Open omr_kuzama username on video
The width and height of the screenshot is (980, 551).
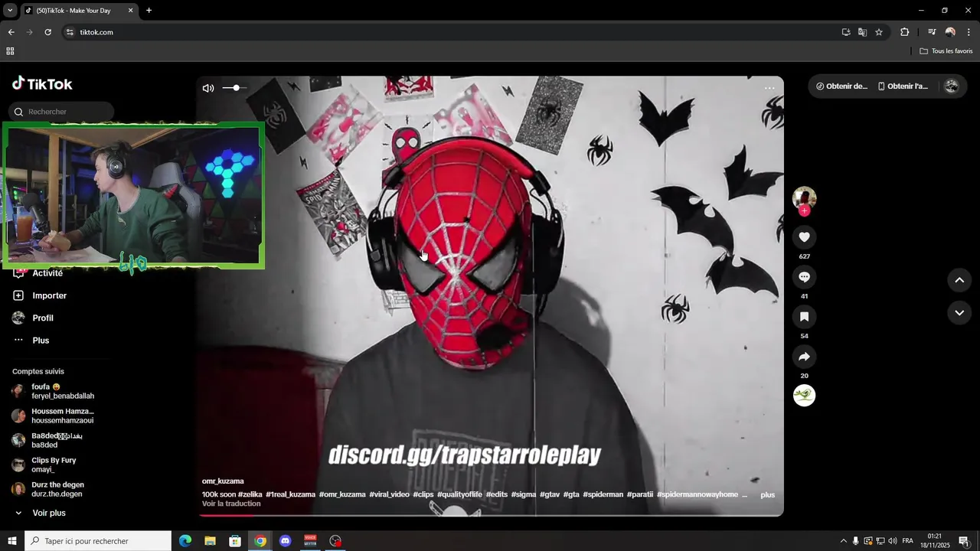[x=223, y=481]
